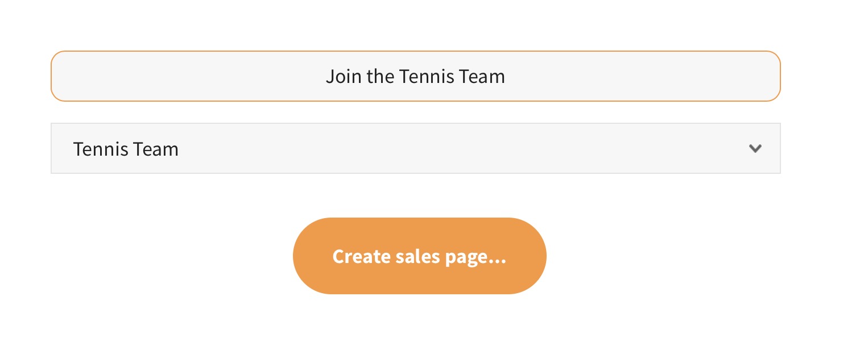Select the Tennis Team combo box
Screen dimensions: 868x342
415,149
